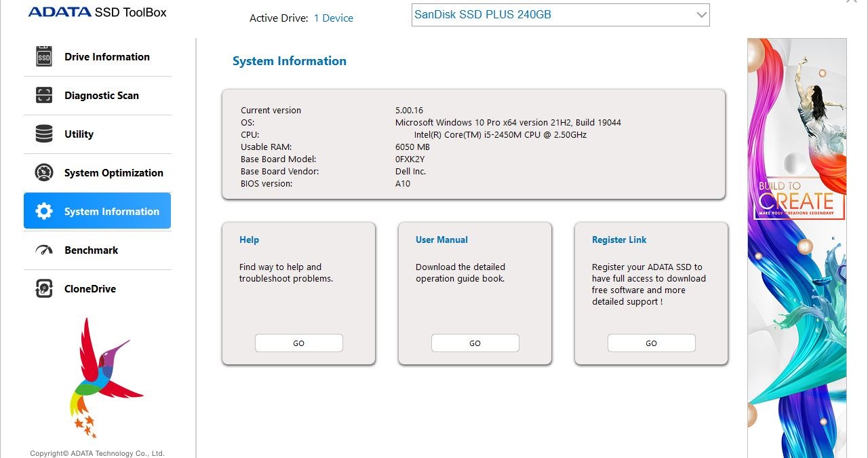This screenshot has width=868, height=458.
Task: Expand the Active Drive dropdown
Action: [x=560, y=15]
